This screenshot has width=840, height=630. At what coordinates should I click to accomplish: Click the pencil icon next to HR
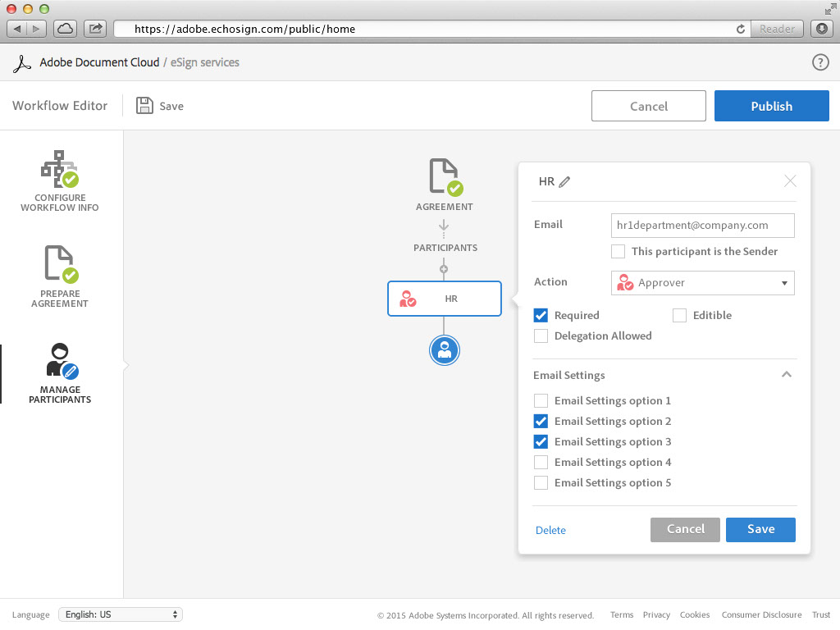click(564, 182)
